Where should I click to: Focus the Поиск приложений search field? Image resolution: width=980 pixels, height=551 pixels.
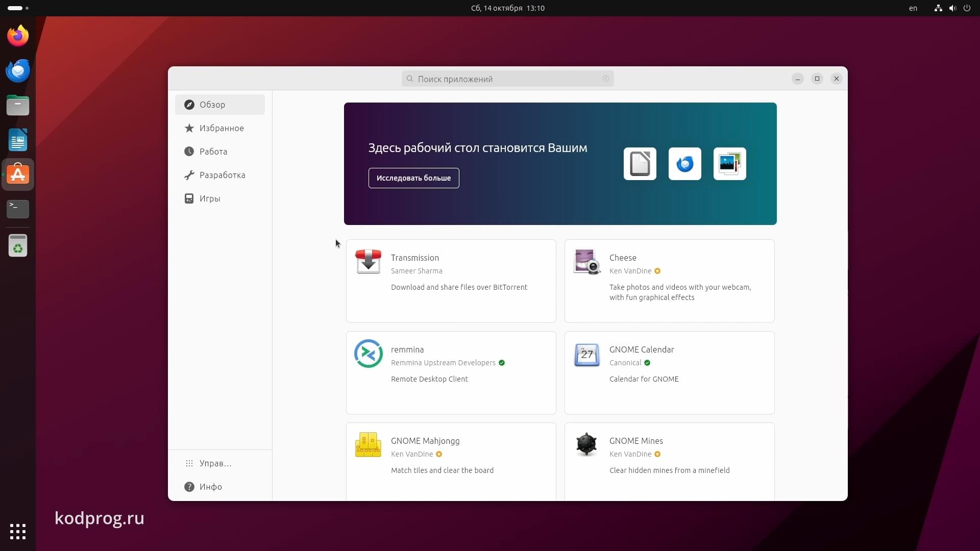click(x=507, y=79)
